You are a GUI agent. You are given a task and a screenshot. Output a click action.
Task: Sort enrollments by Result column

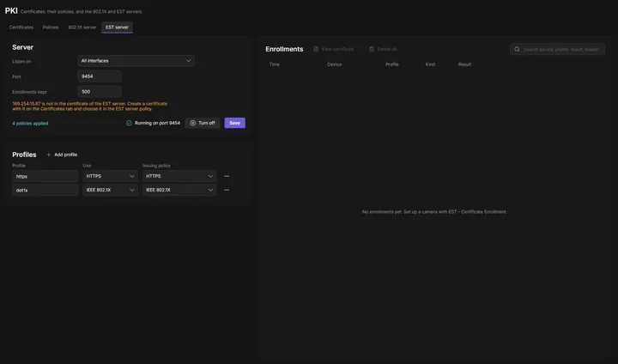[464, 64]
